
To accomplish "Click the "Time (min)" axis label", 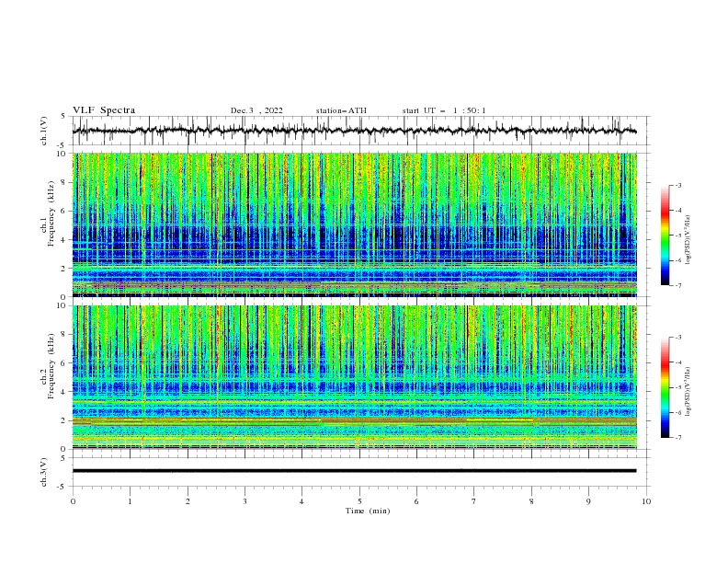I will [368, 511].
